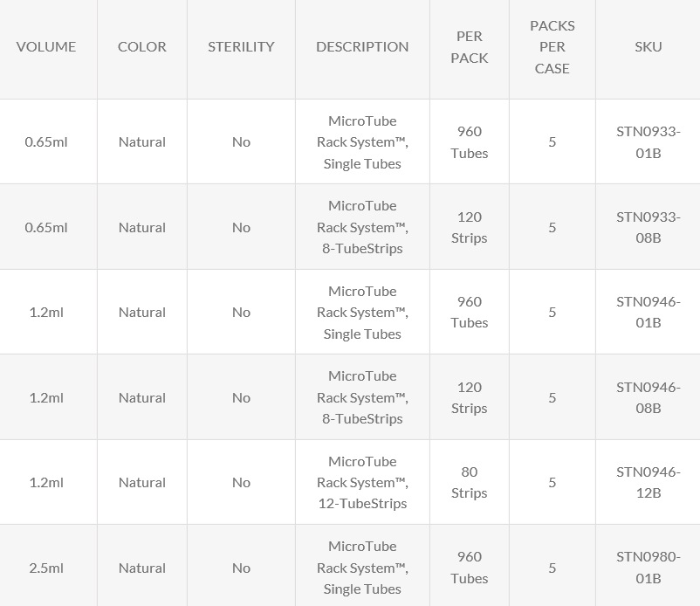Select the 8-TubeStrips description in STN0933-08B row
The width and height of the screenshot is (700, 606).
point(362,227)
